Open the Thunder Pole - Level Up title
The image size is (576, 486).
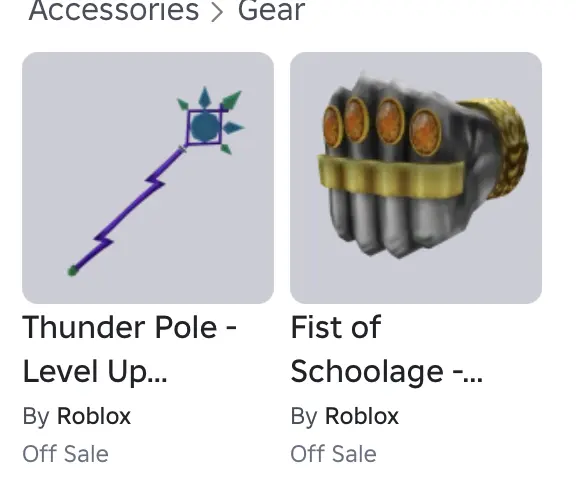(x=129, y=349)
